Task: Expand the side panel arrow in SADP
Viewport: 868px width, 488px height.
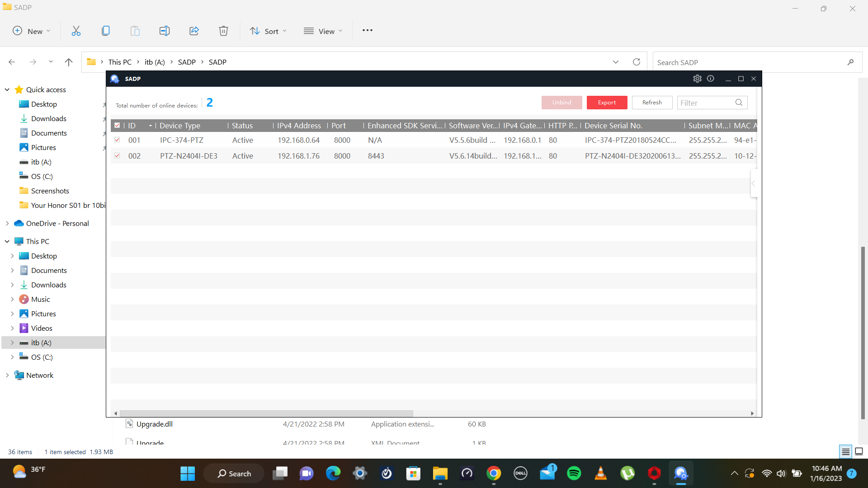Action: (753, 183)
